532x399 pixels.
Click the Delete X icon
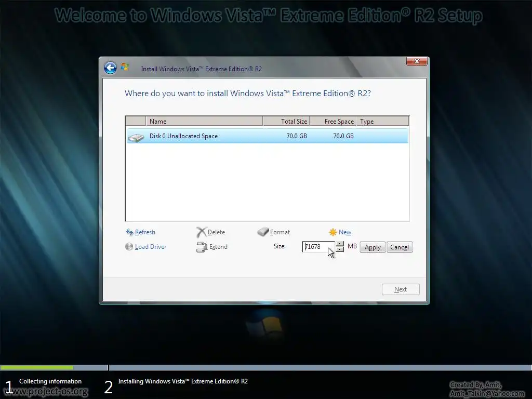click(x=201, y=232)
